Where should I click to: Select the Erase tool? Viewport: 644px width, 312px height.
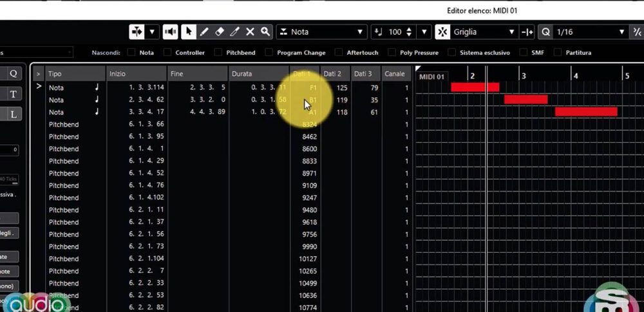(220, 32)
